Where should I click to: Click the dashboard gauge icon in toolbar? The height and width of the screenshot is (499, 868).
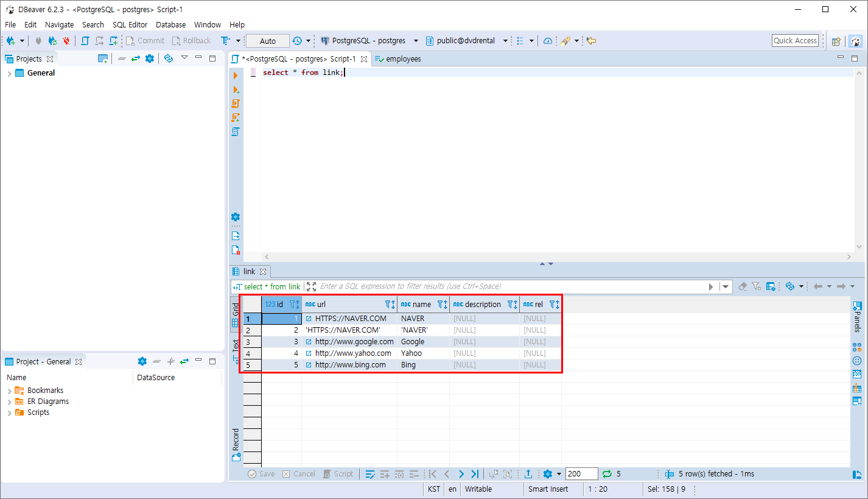point(548,41)
